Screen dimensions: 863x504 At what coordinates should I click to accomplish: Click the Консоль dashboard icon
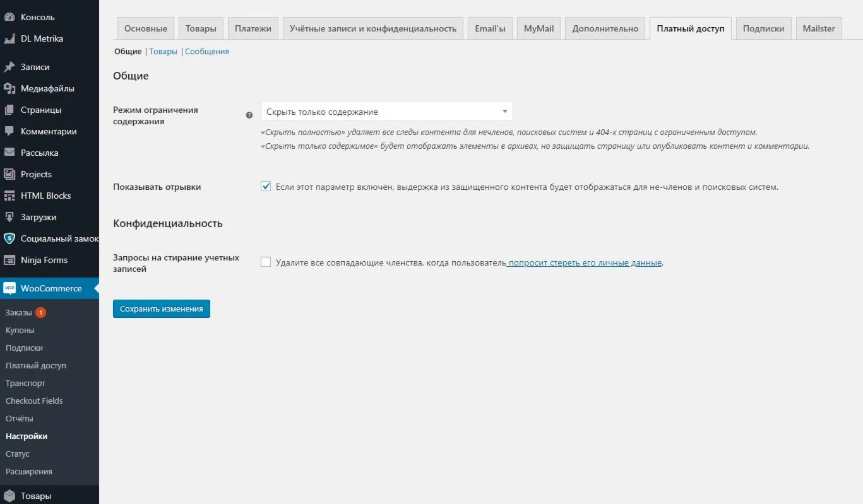click(x=9, y=17)
